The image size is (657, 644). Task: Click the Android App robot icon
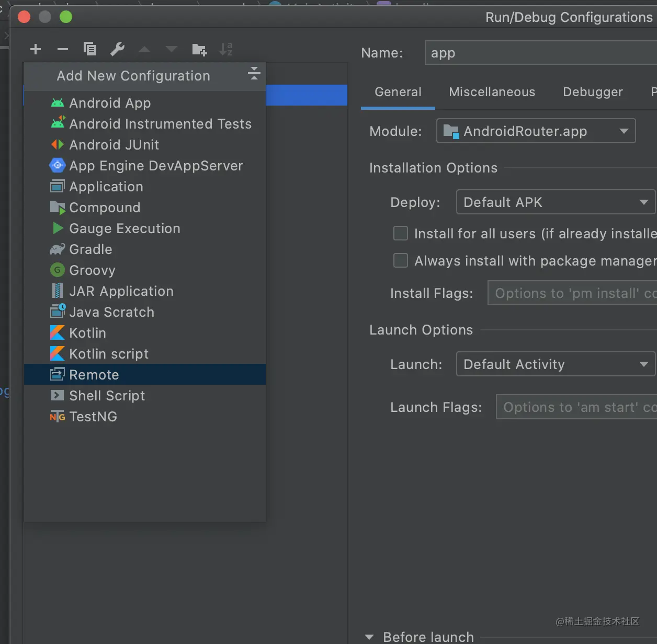58,103
